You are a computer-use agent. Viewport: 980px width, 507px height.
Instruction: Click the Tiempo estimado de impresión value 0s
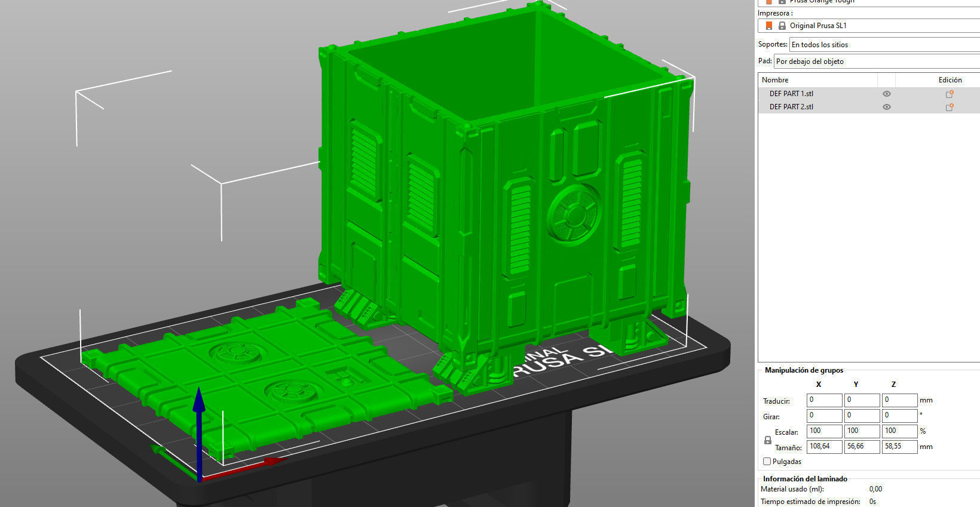873,502
